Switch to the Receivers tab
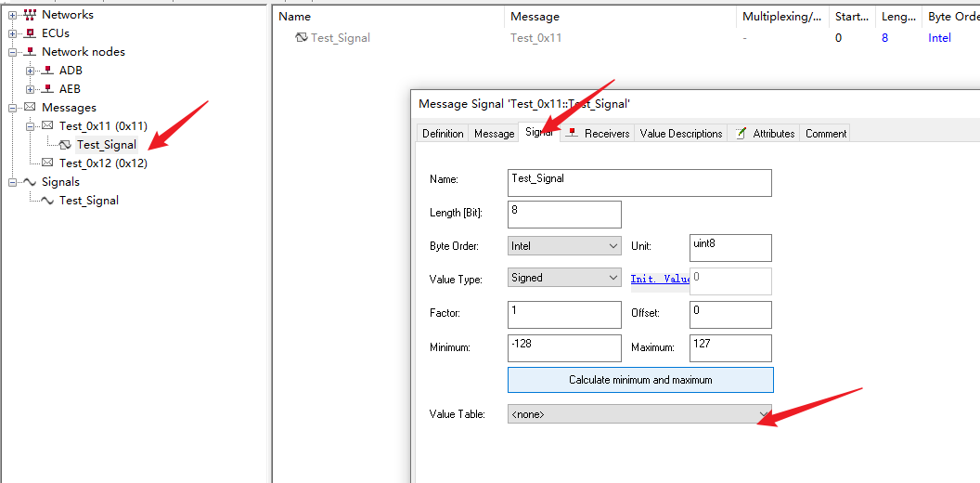 598,133
